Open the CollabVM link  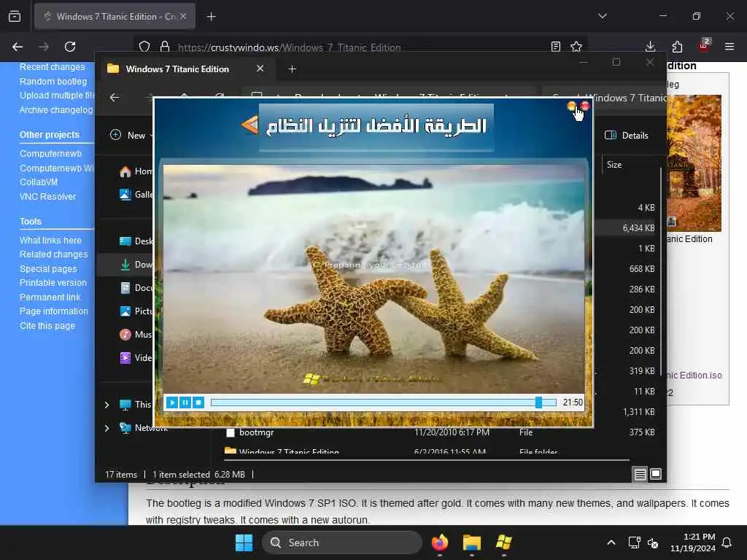click(x=39, y=182)
